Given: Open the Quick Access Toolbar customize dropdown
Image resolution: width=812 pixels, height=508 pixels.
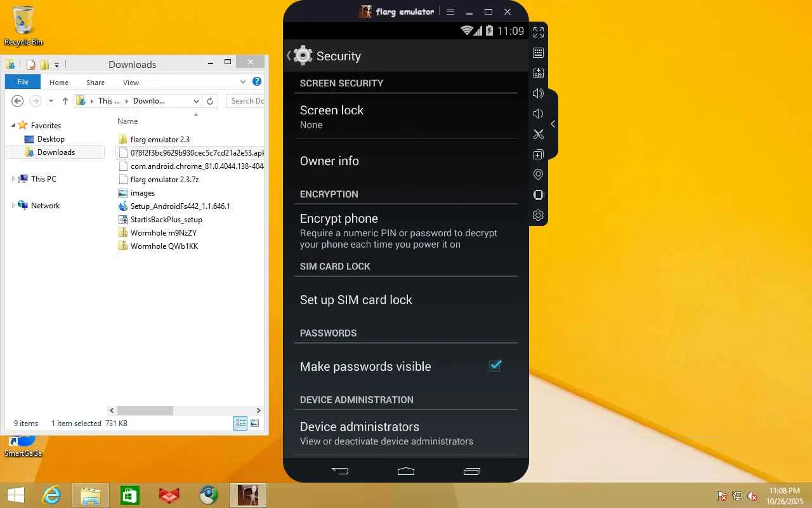Looking at the screenshot, I should click(56, 65).
